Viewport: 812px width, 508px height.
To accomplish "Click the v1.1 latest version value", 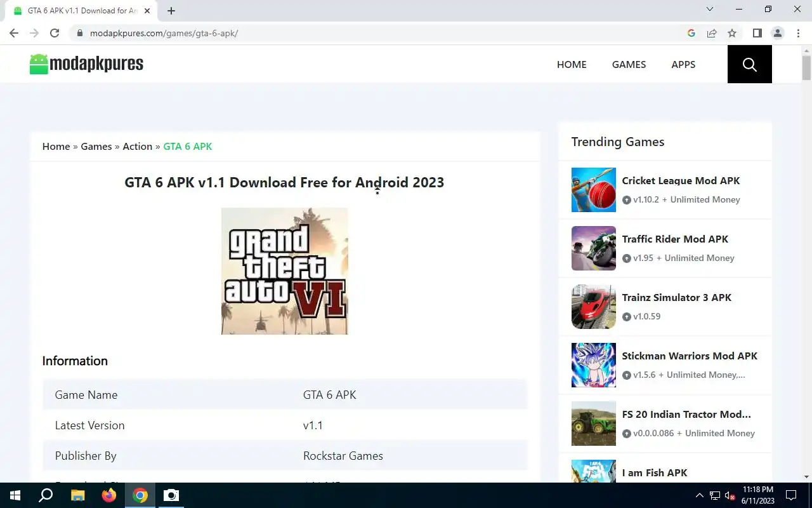I will (313, 425).
